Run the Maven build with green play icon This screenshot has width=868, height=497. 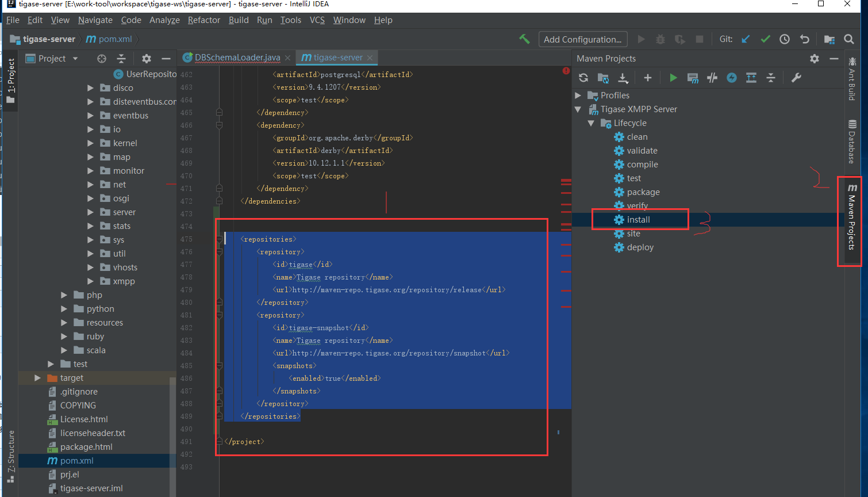(673, 78)
